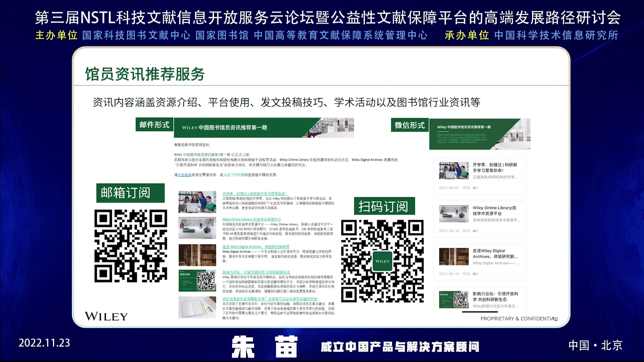Open the email link 还在发愁如何发表精彩文章
Viewport: 644px width, 362px height.
click(x=270, y=299)
